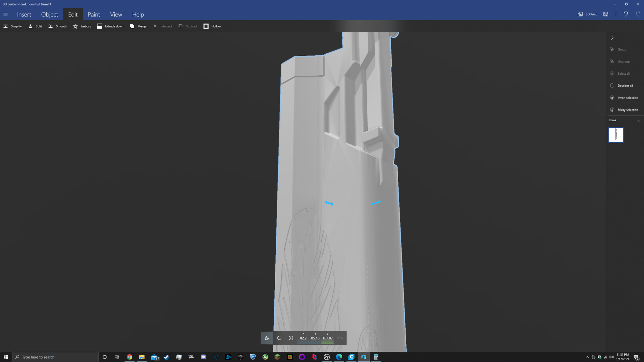Open the notification center
Screen dimensions: 644x362
click(636, 357)
